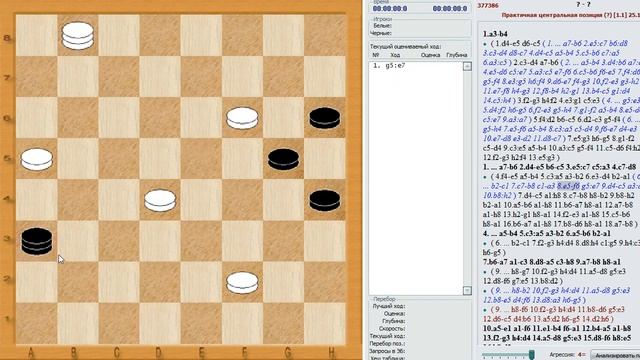Select the black king on a3
This screenshot has height=360, width=640.
pyautogui.click(x=37, y=241)
